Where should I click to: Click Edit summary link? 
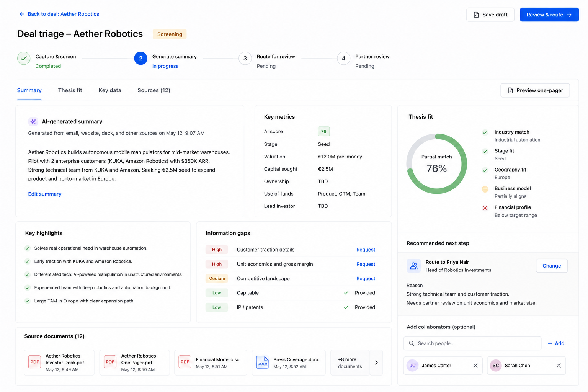pyautogui.click(x=45, y=194)
